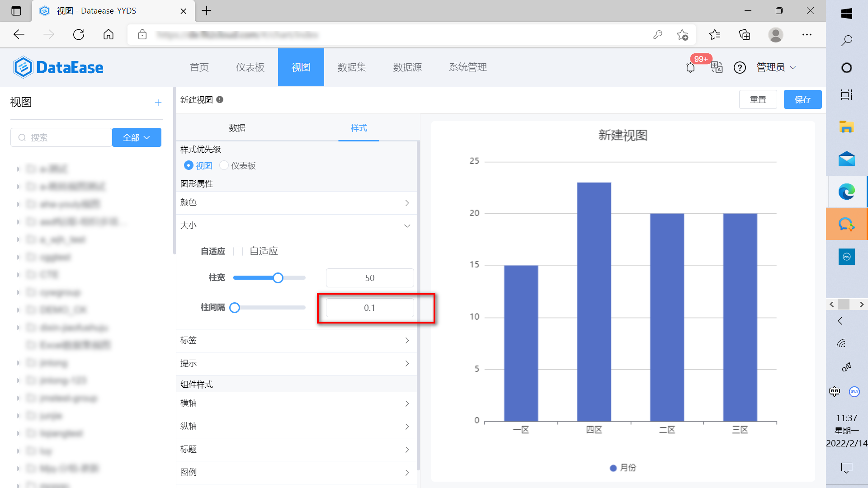Screen dimensions: 868x488
Task: Open the 数据集 navigation menu
Action: pyautogui.click(x=352, y=67)
